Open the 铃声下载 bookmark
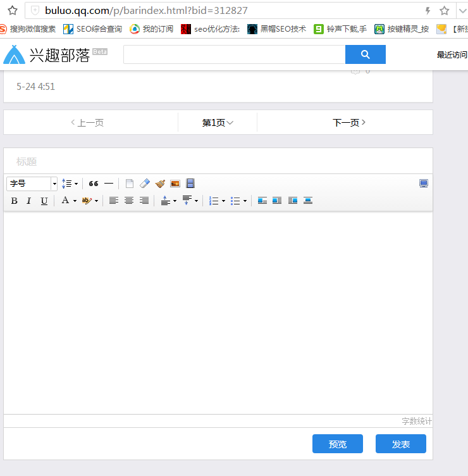The height and width of the screenshot is (476, 468). (340, 29)
